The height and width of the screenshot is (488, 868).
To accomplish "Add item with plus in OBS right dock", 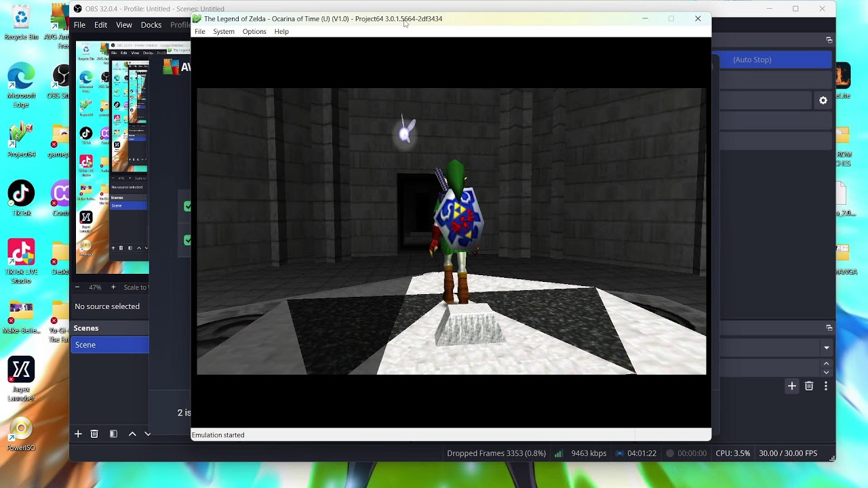I will pyautogui.click(x=791, y=386).
